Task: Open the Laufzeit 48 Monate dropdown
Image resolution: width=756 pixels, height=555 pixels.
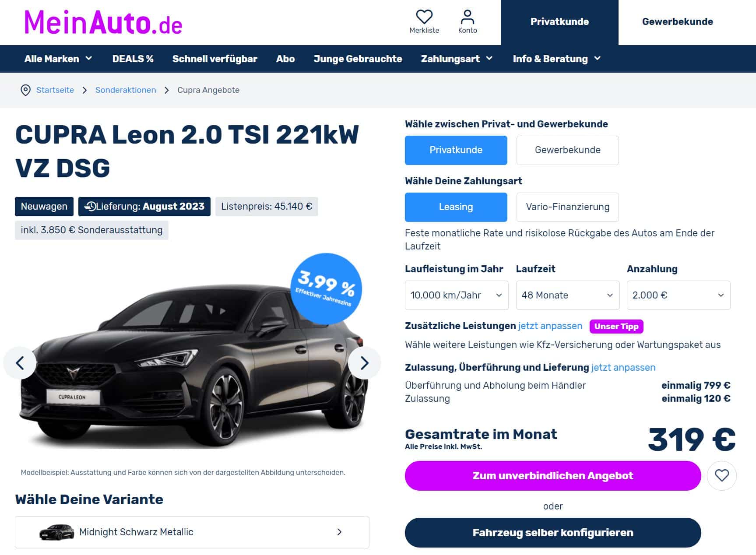Action: pyautogui.click(x=567, y=295)
